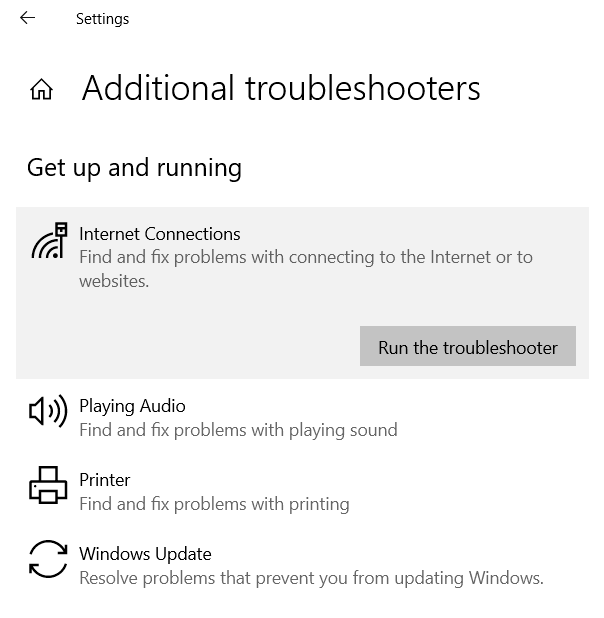
Task: Click the Internet Connections network icon
Action: [48, 241]
